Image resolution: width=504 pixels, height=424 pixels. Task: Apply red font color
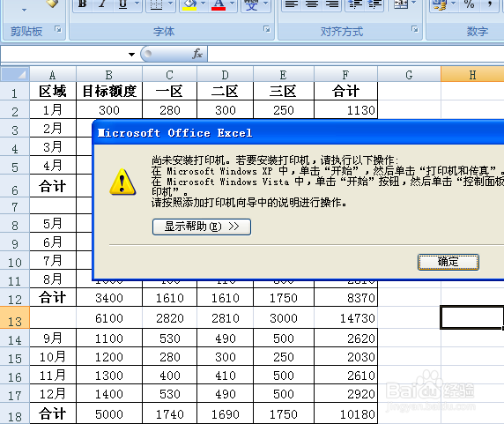pos(219,4)
